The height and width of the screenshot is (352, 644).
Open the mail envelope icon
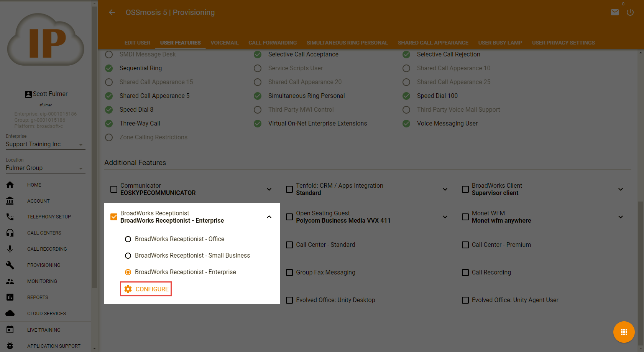click(614, 12)
